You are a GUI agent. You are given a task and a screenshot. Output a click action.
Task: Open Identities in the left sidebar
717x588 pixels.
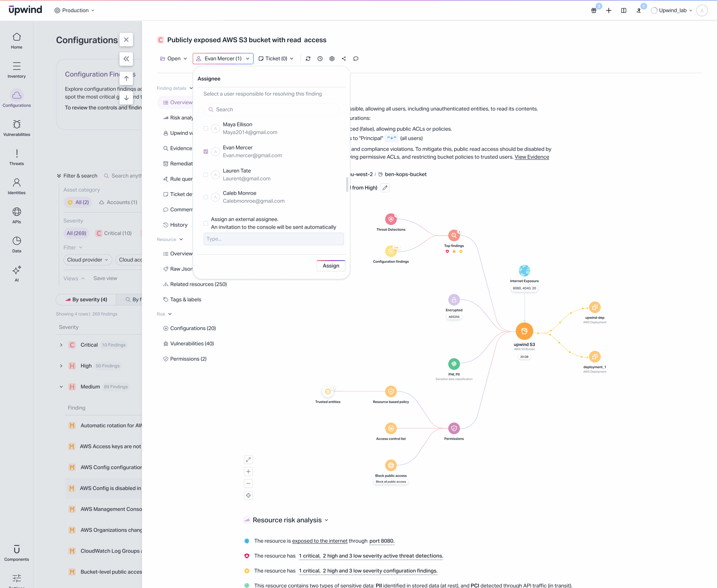[17, 186]
